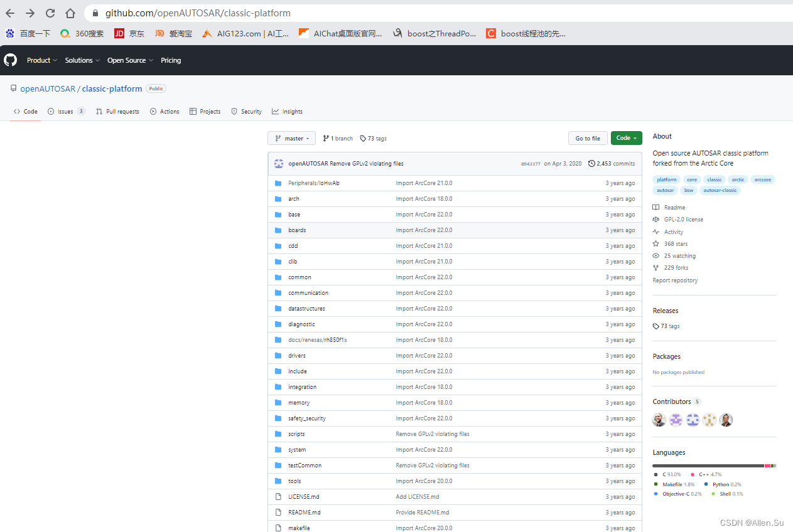Open browser home page icon
793x532 pixels.
coord(70,13)
